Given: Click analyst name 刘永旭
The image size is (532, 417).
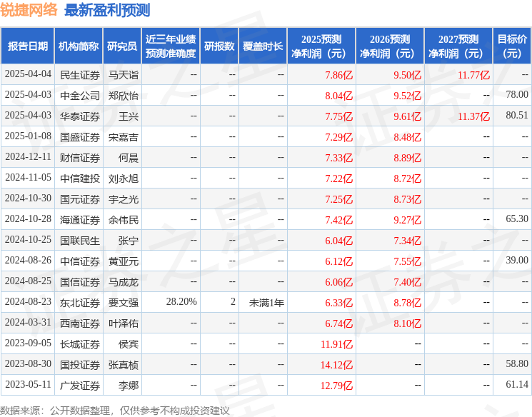Looking at the screenshot, I should click(x=123, y=179).
